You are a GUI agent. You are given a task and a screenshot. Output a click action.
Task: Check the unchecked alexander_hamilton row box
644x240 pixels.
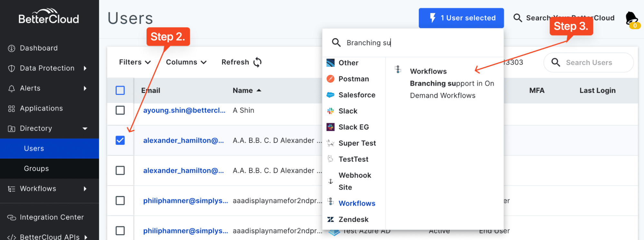(120, 171)
